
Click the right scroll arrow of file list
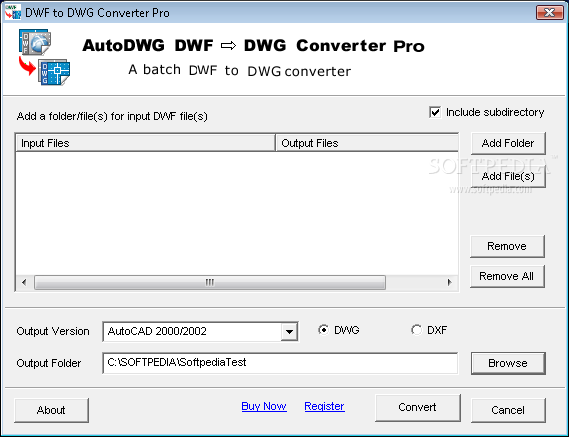tap(450, 282)
